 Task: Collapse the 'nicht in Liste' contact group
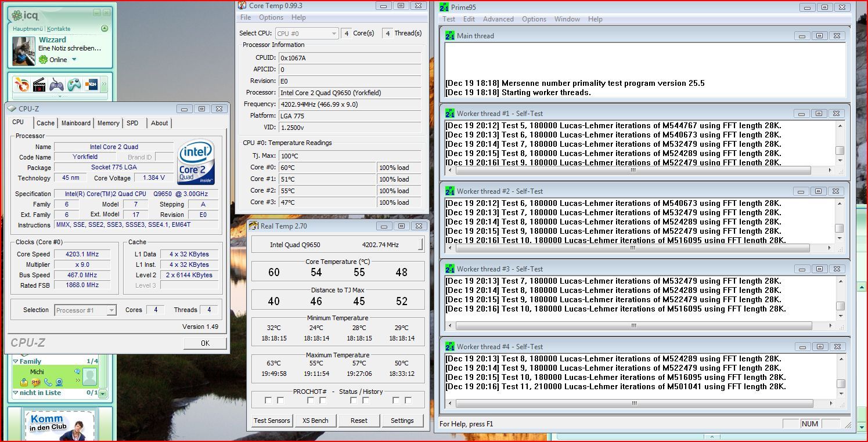coord(16,393)
